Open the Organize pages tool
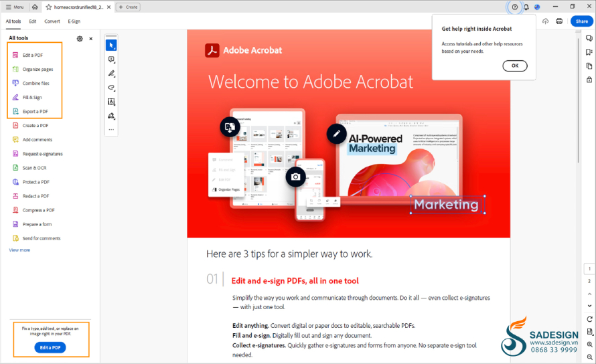596x364 pixels. 33,69
